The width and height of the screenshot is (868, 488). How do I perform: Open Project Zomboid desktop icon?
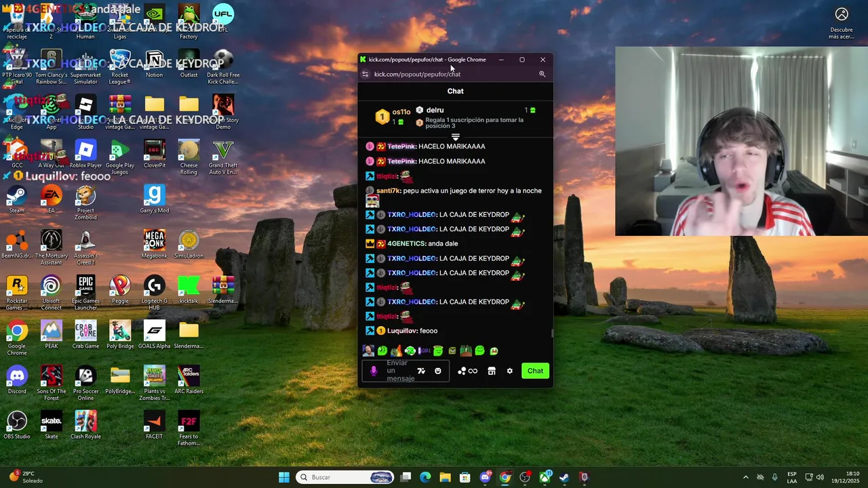85,203
